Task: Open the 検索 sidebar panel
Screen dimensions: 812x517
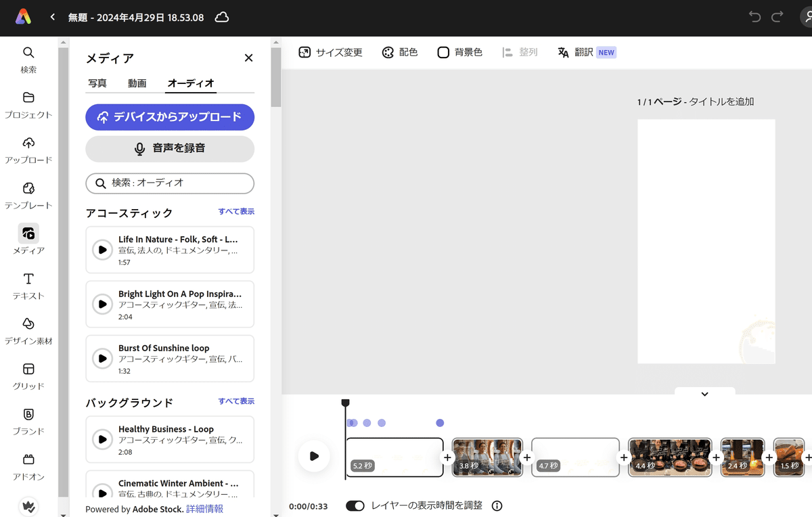Action: [28, 60]
